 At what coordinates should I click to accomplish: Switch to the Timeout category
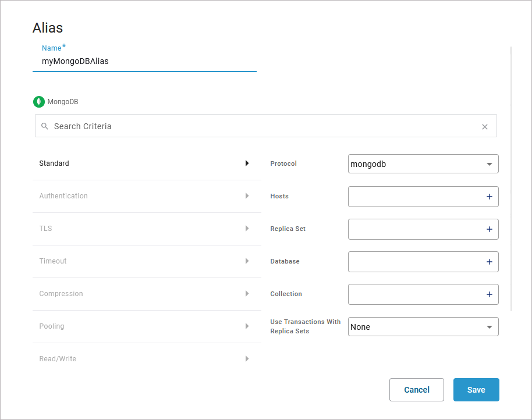53,261
